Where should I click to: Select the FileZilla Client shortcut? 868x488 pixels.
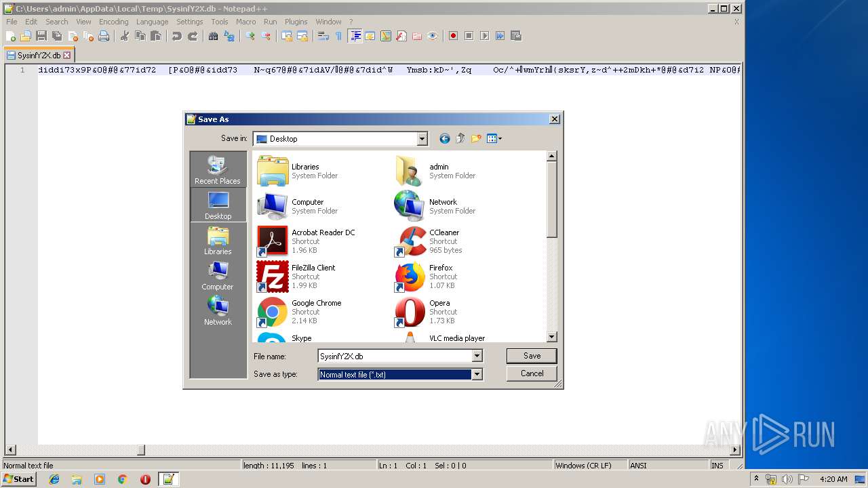(296, 277)
